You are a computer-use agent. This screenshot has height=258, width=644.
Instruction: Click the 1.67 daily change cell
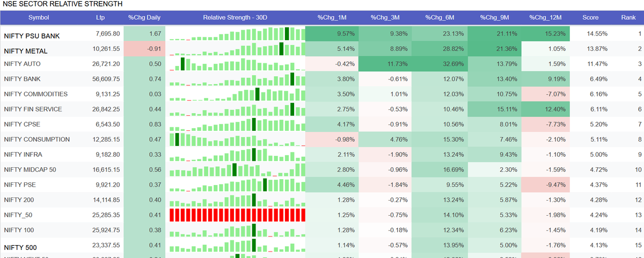(x=144, y=34)
